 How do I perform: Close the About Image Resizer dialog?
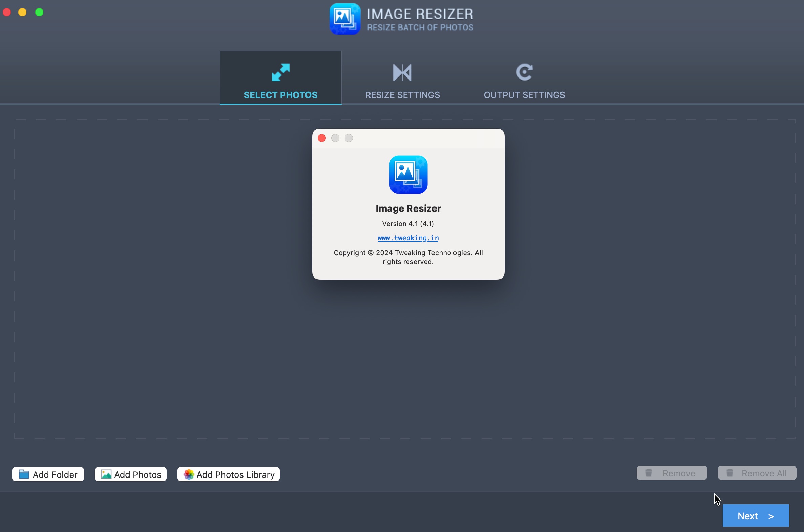[321, 138]
